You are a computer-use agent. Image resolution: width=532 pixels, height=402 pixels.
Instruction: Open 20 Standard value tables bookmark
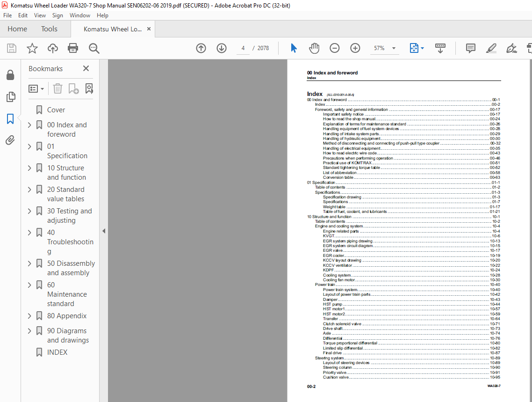(x=66, y=194)
